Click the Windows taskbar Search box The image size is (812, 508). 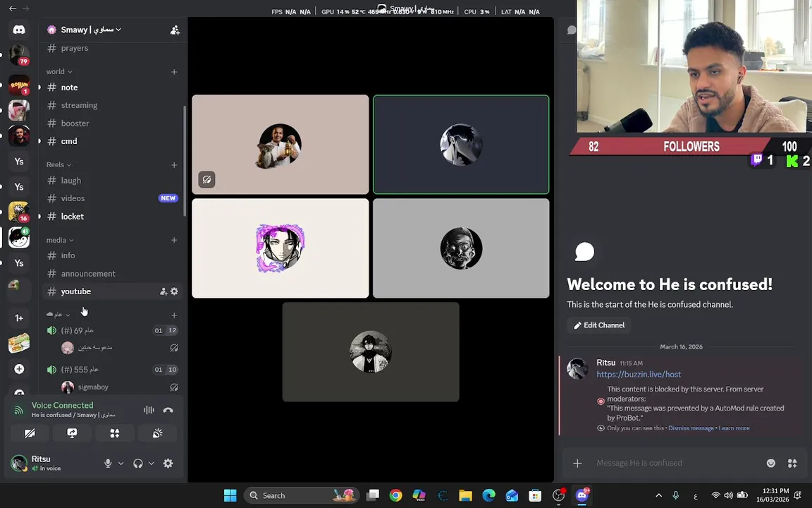pos(302,495)
